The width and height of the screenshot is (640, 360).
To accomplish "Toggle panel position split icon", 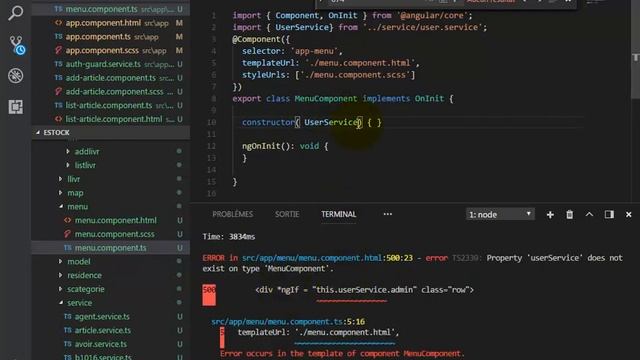I will [609, 214].
